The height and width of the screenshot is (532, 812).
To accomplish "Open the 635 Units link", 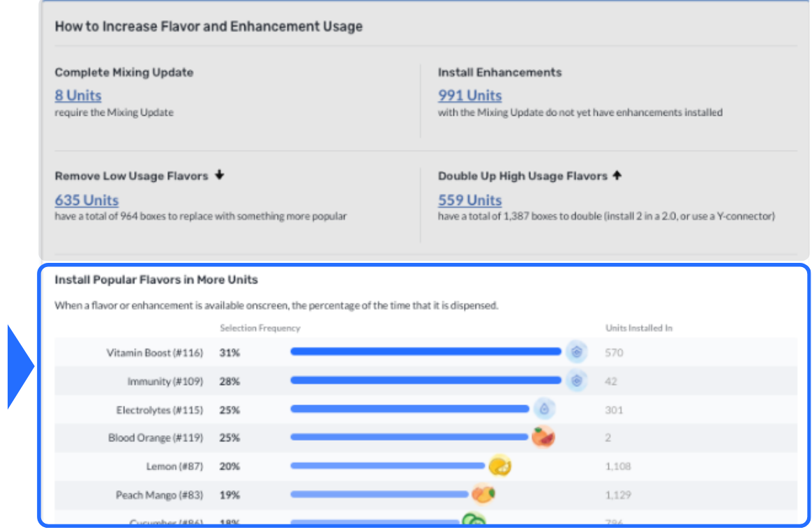I will click(x=87, y=199).
